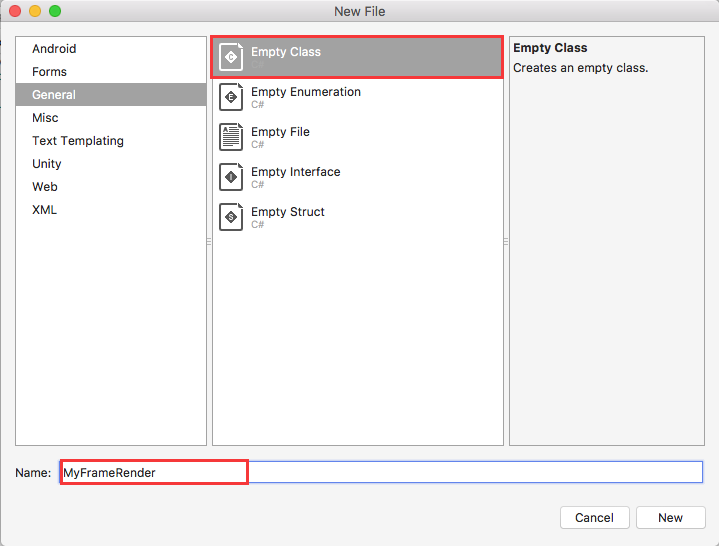The width and height of the screenshot is (719, 546).
Task: Click the Empty Class template icon
Action: pyautogui.click(x=231, y=57)
